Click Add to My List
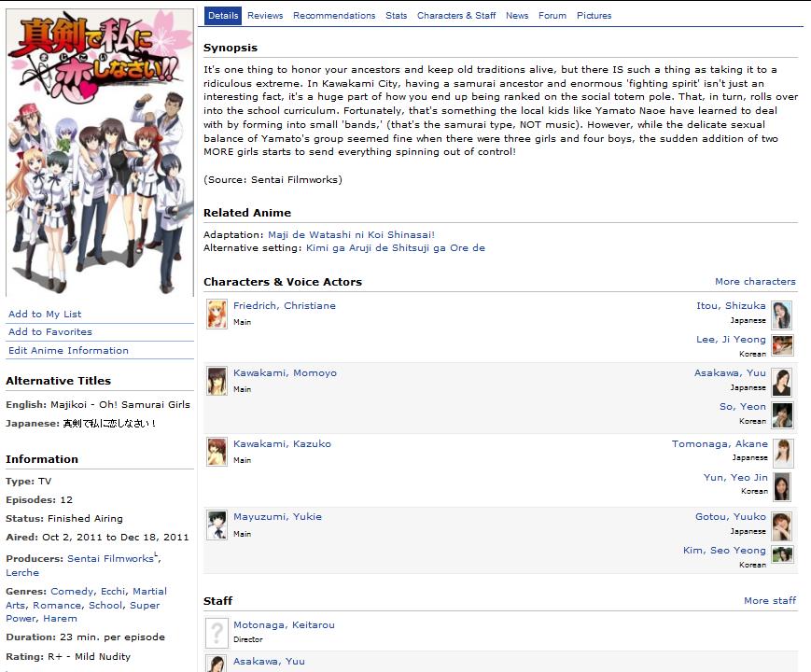Image resolution: width=811 pixels, height=672 pixels. pos(45,314)
